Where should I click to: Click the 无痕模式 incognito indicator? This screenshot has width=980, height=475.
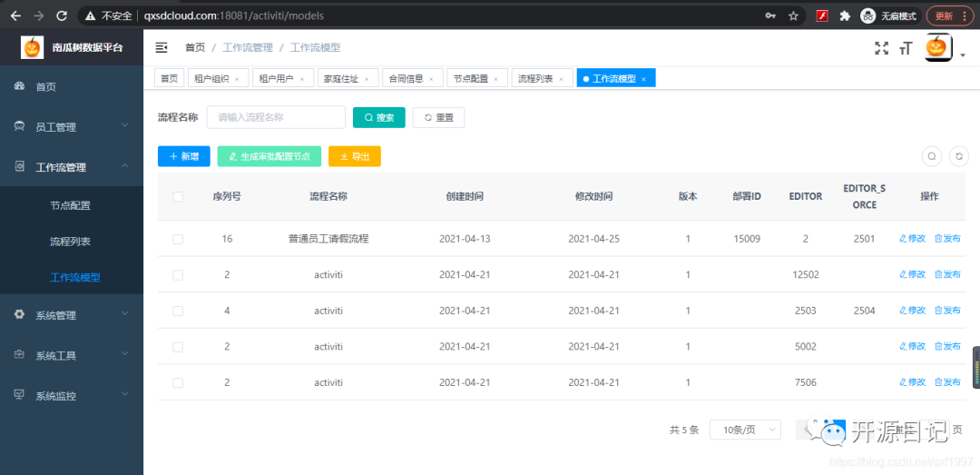tap(888, 15)
